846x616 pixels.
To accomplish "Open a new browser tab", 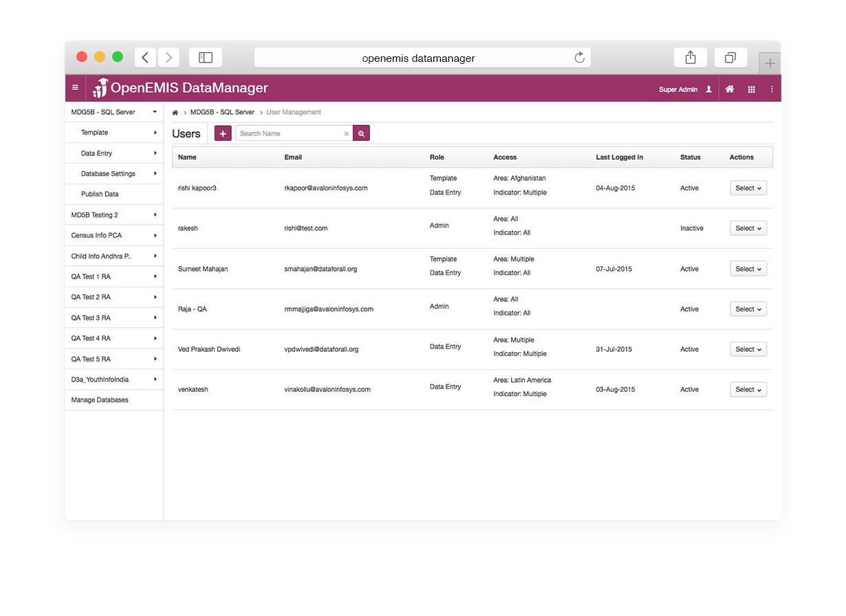I will (770, 63).
